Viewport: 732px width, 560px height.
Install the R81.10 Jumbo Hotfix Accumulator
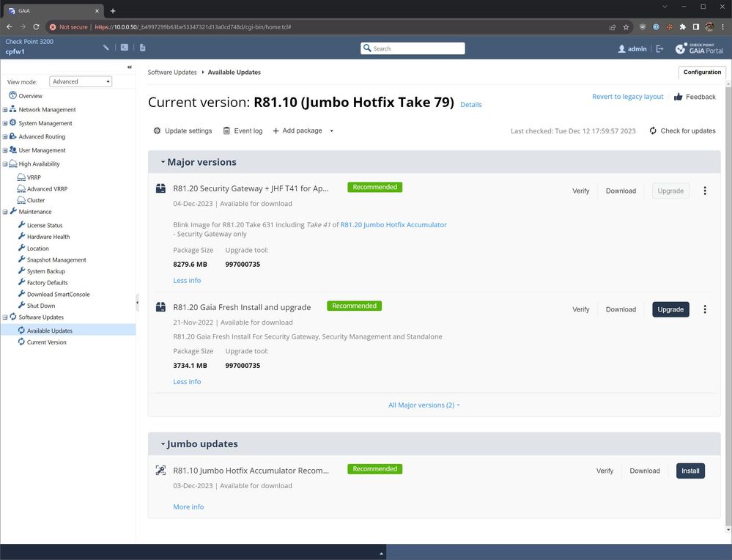click(690, 471)
